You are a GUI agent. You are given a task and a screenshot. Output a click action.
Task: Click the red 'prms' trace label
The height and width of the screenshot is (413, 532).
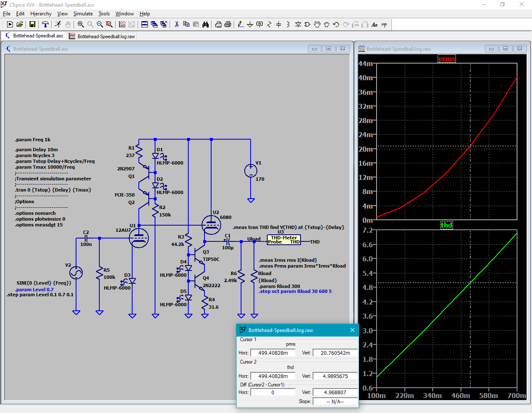(x=447, y=59)
